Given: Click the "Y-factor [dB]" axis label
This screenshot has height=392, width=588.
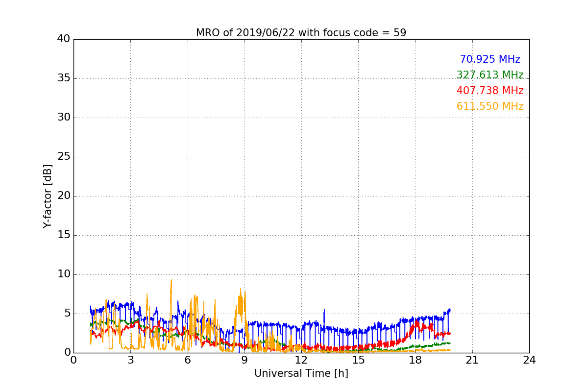Looking at the screenshot, I should click(48, 196).
